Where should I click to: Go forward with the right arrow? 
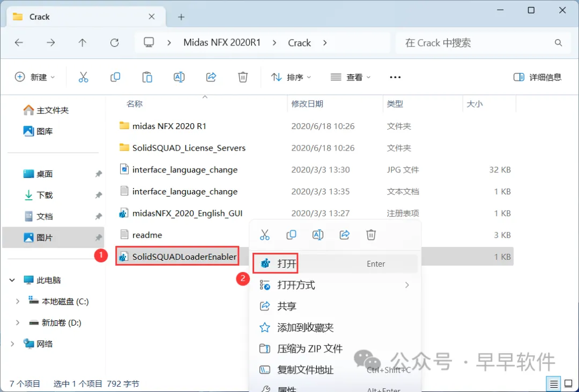(x=50, y=43)
